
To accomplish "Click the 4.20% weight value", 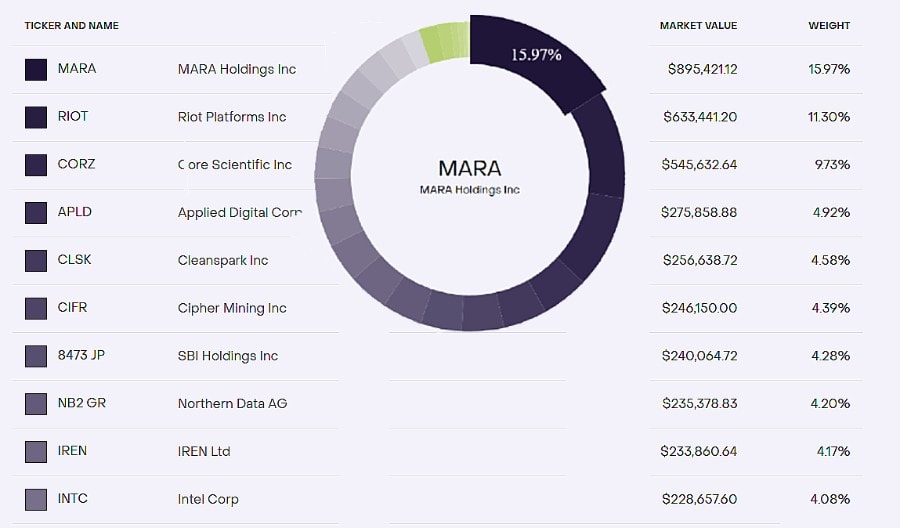I will (x=830, y=403).
